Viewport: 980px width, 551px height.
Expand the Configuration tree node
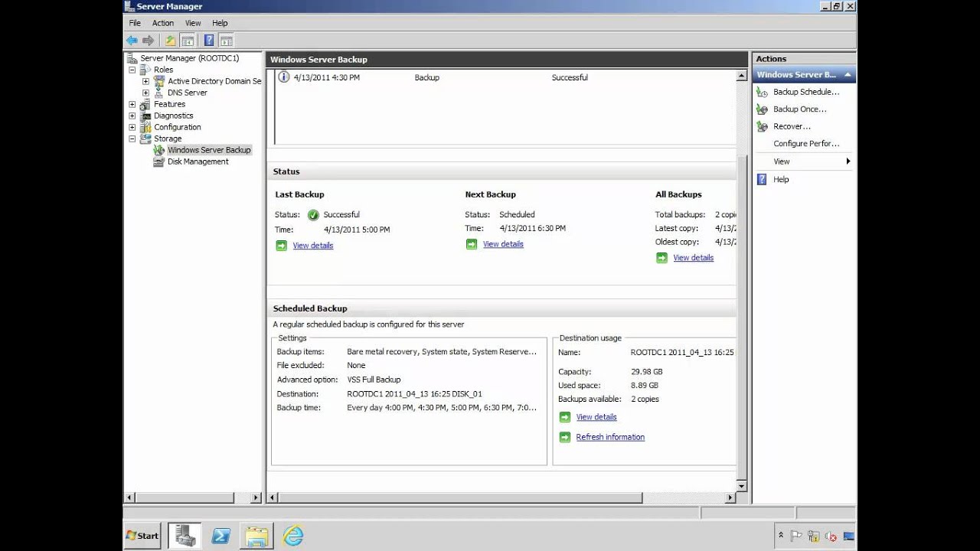pyautogui.click(x=132, y=127)
